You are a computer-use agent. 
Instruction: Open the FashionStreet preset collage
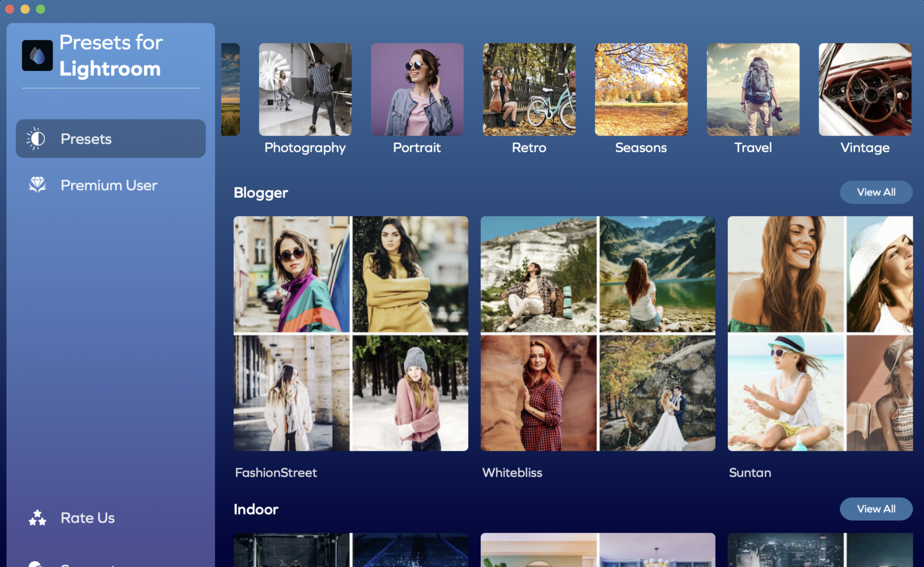tap(351, 334)
